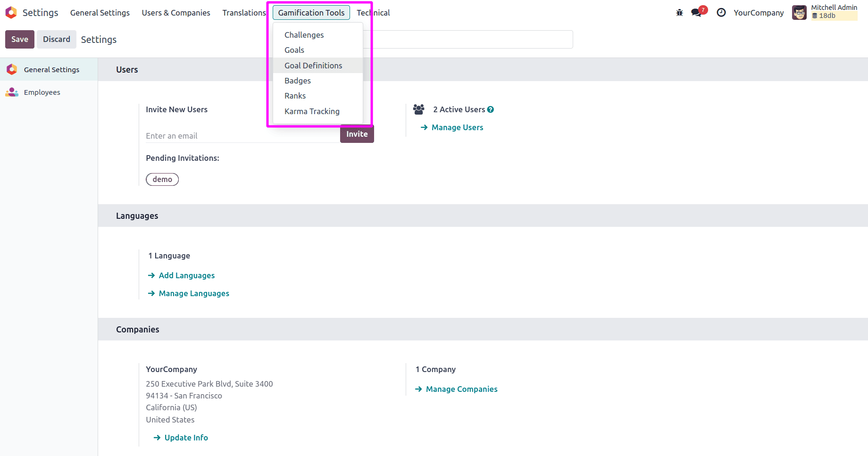
Task: Select Badges in the open menu
Action: coord(297,81)
